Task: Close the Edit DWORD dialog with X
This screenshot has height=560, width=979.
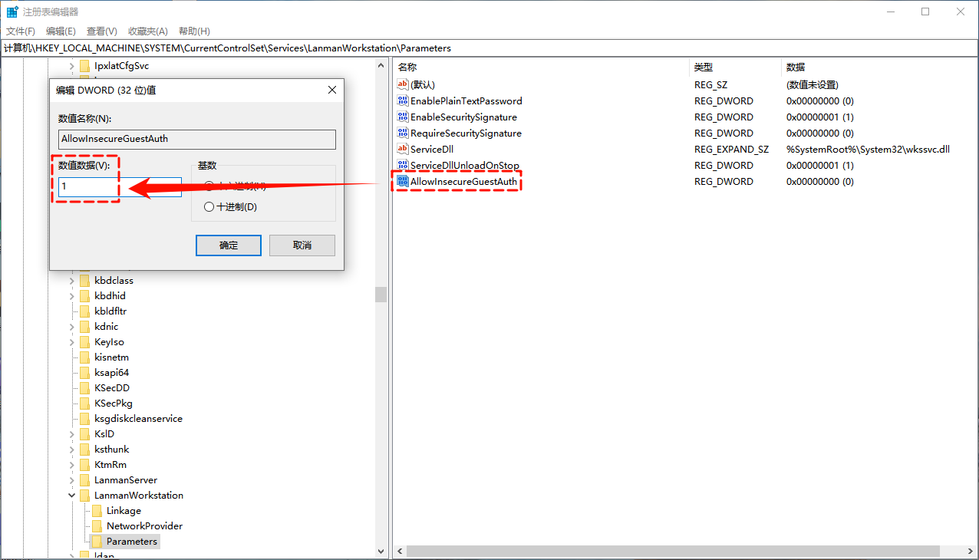Action: click(x=332, y=90)
